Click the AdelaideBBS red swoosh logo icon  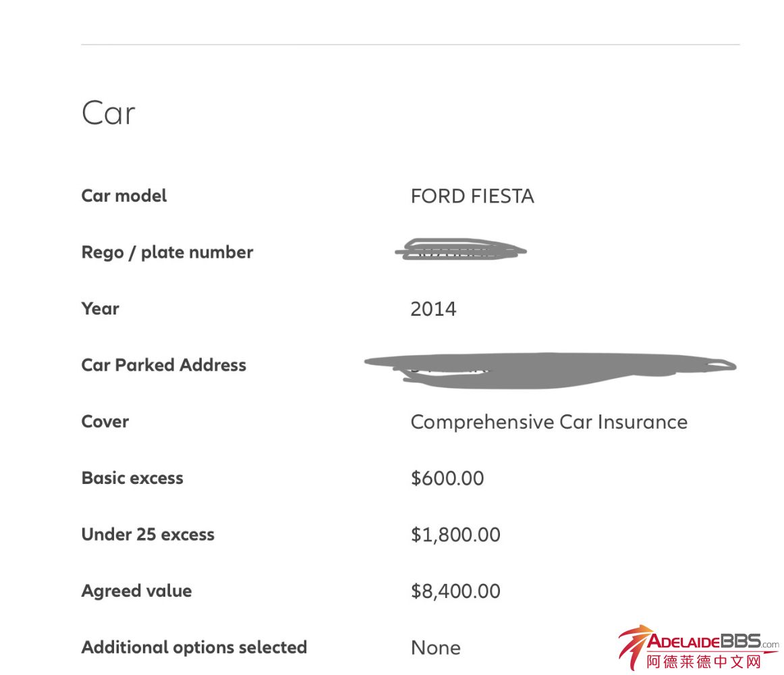633,647
